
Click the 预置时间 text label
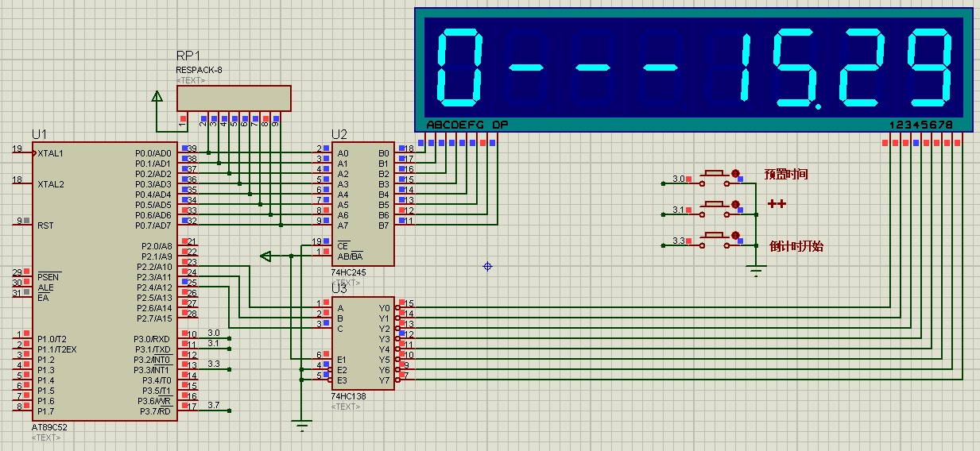click(x=786, y=174)
